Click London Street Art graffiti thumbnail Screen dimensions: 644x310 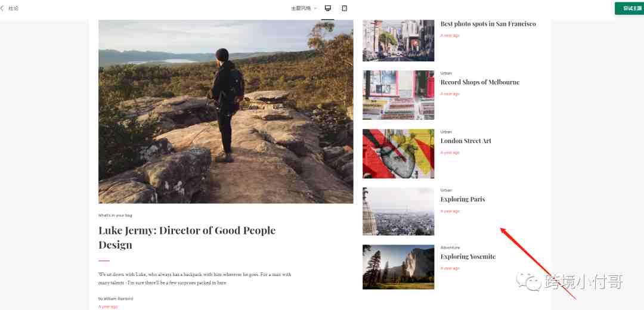[398, 154]
